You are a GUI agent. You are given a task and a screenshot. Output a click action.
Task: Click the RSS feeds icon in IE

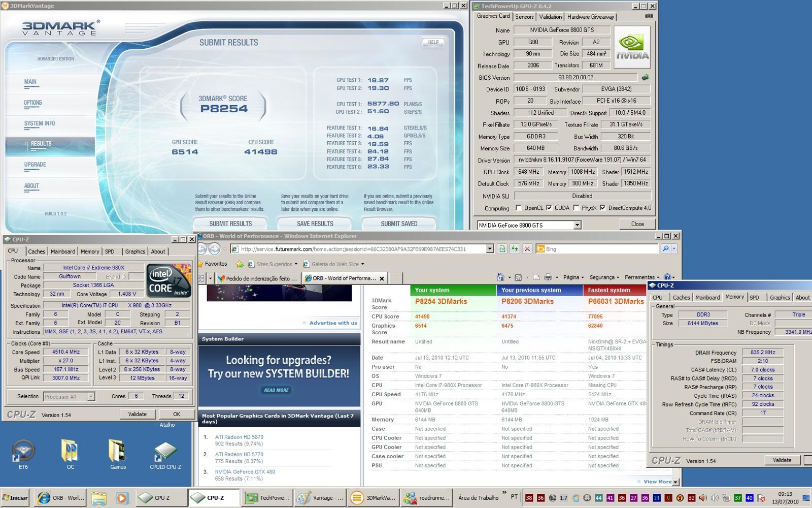coord(518,277)
